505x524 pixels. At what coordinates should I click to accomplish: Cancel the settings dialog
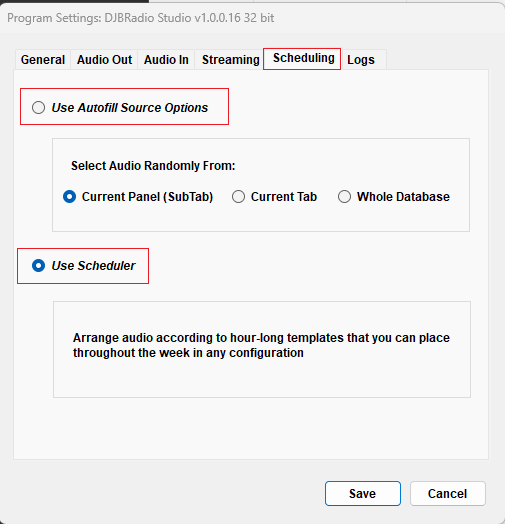[448, 493]
